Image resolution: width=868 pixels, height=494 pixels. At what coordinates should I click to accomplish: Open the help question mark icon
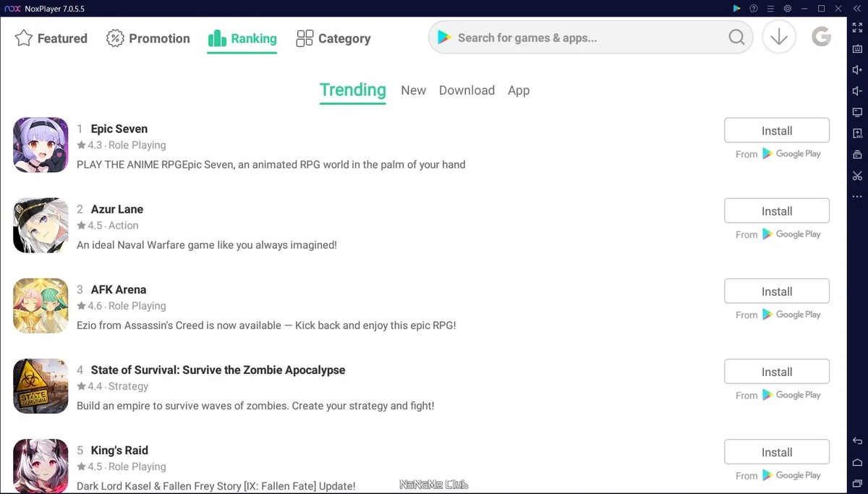754,8
